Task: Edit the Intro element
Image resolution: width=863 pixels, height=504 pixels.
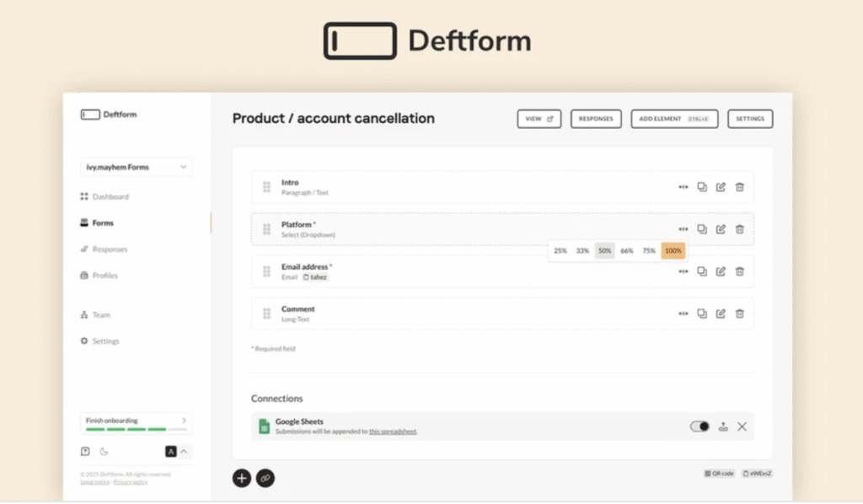Action: [721, 187]
